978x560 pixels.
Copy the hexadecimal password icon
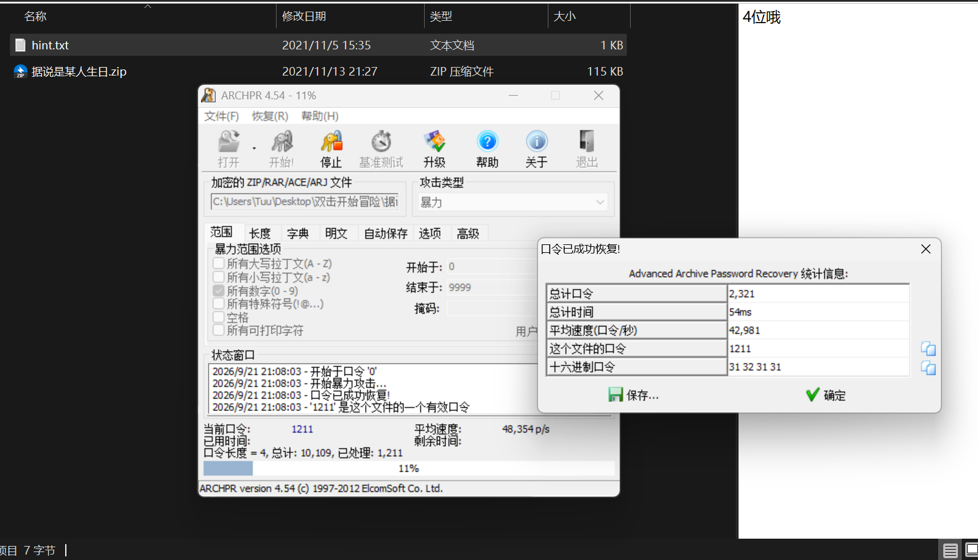pyautogui.click(x=928, y=367)
